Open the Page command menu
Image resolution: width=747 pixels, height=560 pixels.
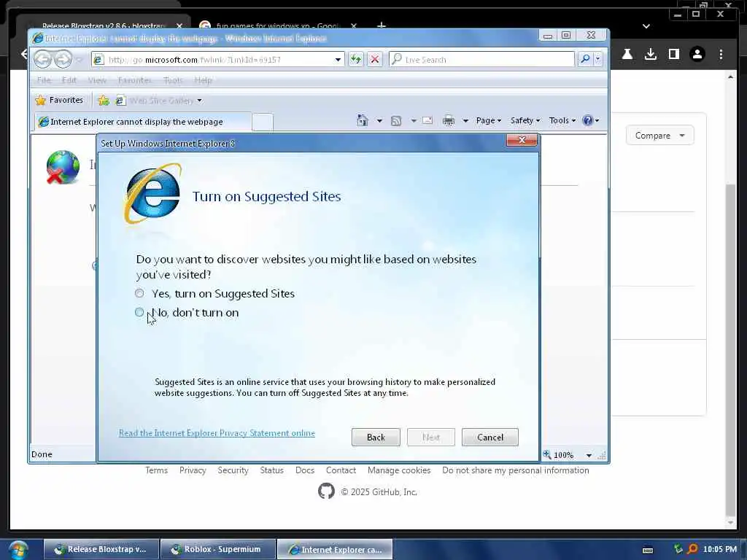(x=488, y=120)
